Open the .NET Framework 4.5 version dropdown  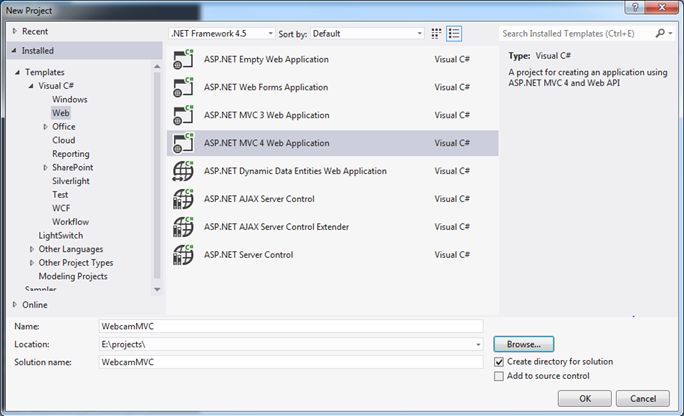[222, 34]
